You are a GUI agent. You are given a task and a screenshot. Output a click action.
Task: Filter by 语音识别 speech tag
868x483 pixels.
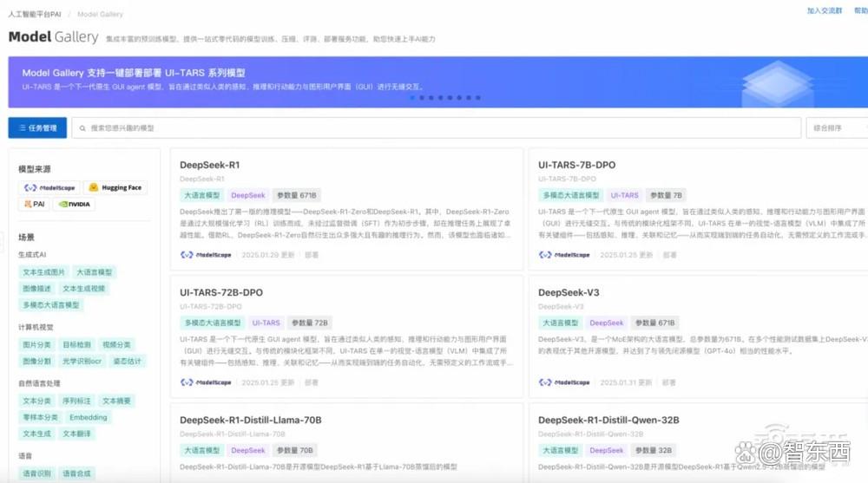pos(36,473)
